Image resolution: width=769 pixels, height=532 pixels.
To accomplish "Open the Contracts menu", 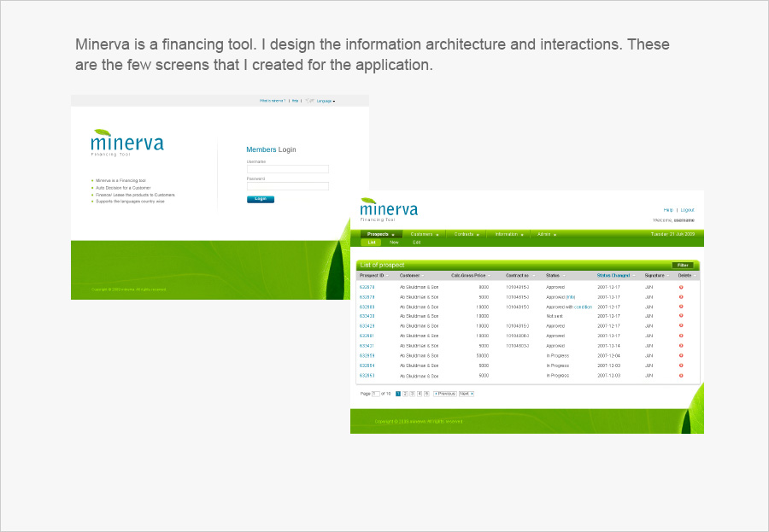I will coord(467,234).
